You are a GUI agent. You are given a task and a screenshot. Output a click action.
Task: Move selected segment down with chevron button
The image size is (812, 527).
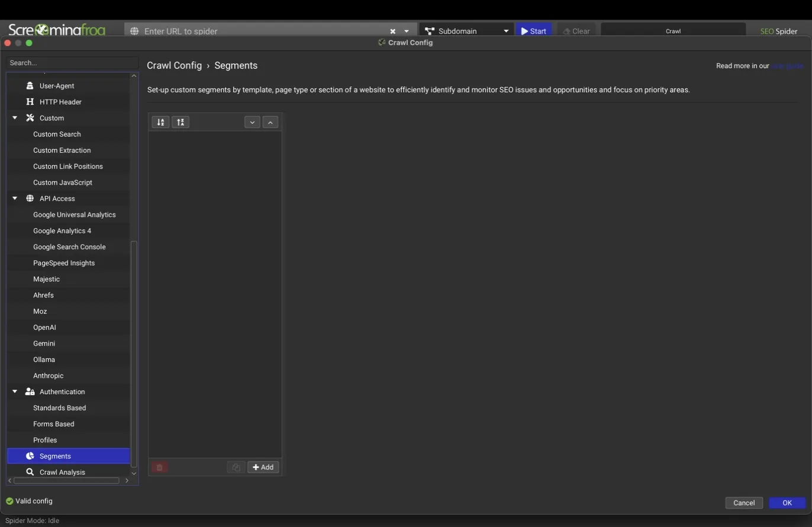252,122
